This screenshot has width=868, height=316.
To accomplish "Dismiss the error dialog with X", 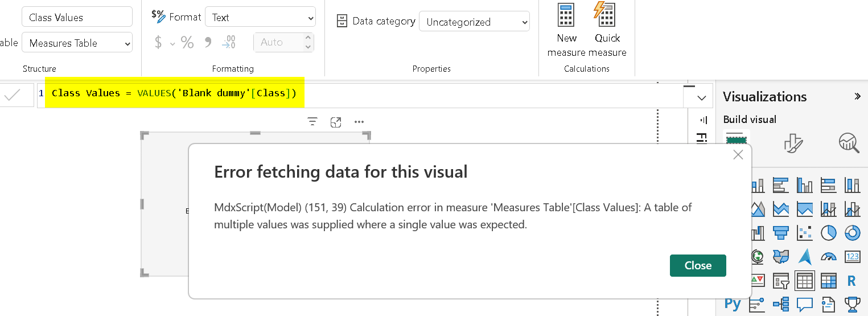I will [x=738, y=154].
